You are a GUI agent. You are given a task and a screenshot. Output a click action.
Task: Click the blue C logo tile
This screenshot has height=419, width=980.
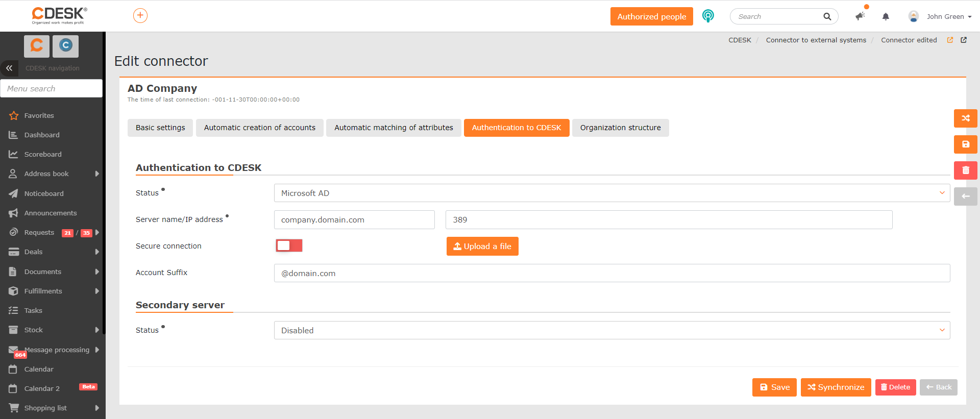[65, 46]
